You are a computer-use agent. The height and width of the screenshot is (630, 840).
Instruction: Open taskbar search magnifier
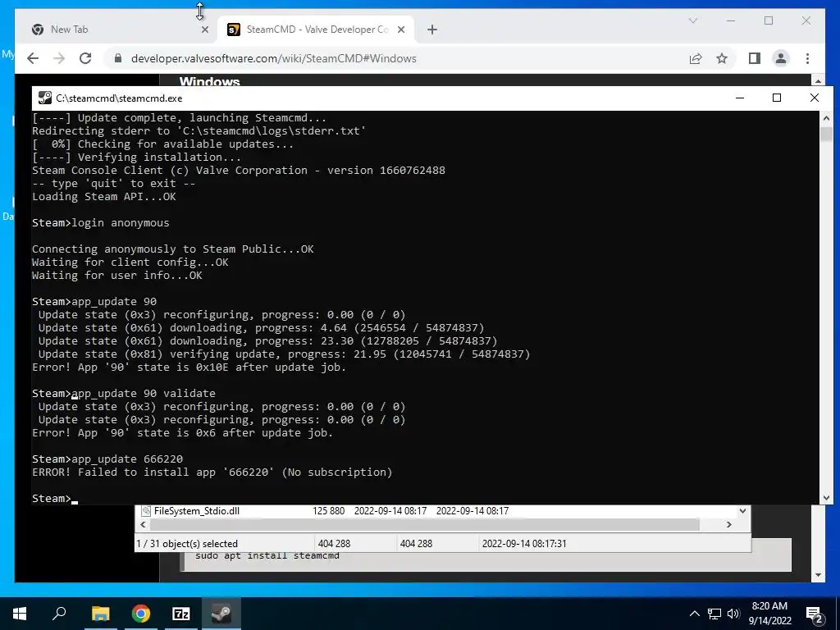[59, 614]
